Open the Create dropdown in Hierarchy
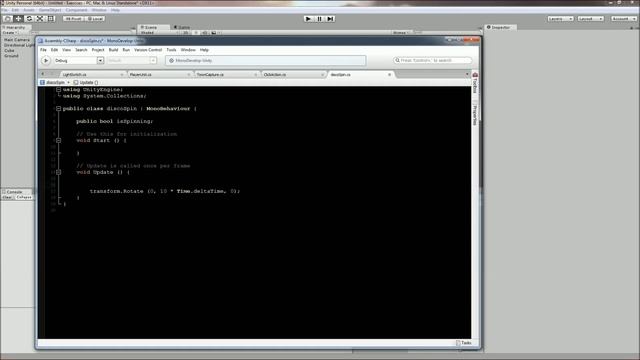Screen dimensions: 640x360 pos(10,33)
